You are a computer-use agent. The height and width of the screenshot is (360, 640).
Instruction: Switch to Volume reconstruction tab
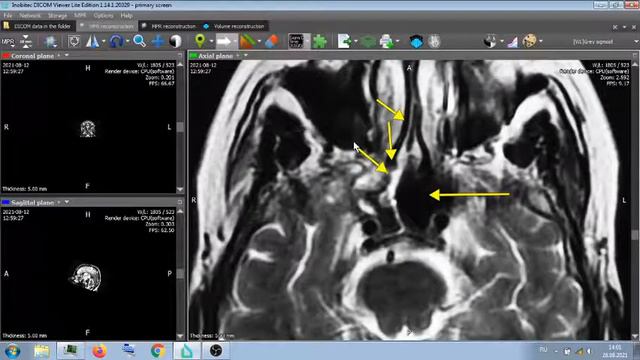click(234, 26)
